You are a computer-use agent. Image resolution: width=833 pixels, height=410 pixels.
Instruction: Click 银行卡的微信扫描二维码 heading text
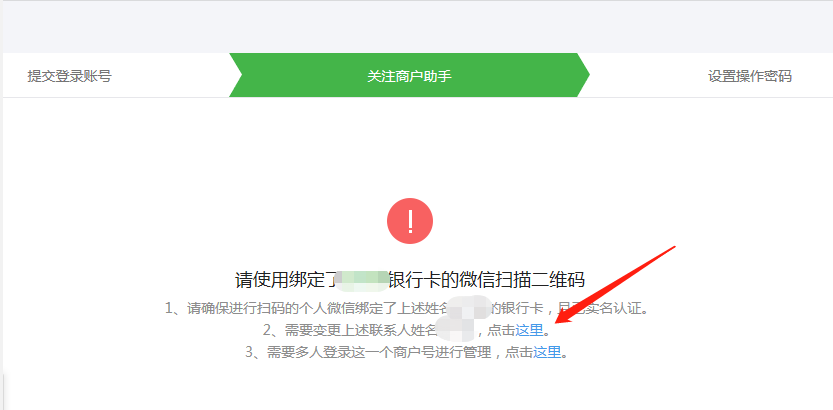[x=487, y=280]
